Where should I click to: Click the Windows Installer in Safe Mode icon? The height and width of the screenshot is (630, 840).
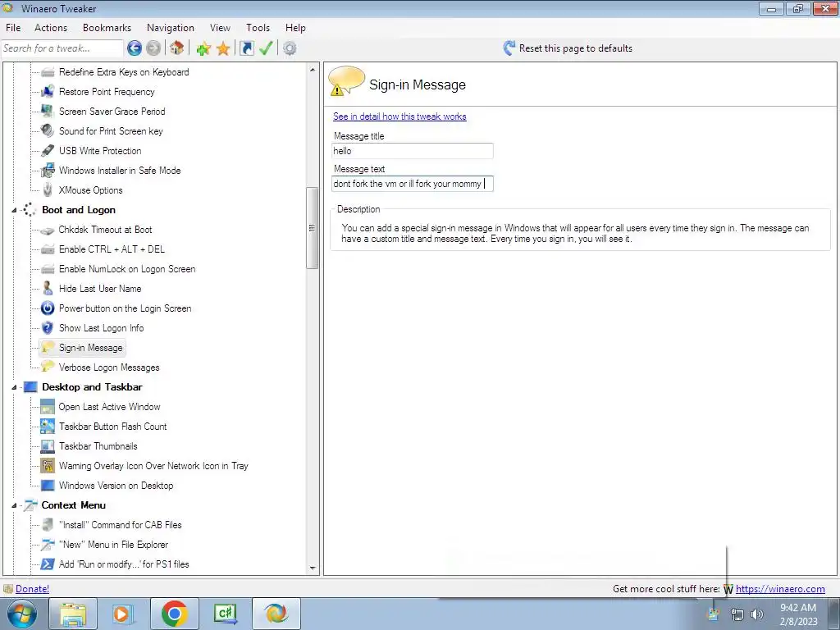click(48, 171)
